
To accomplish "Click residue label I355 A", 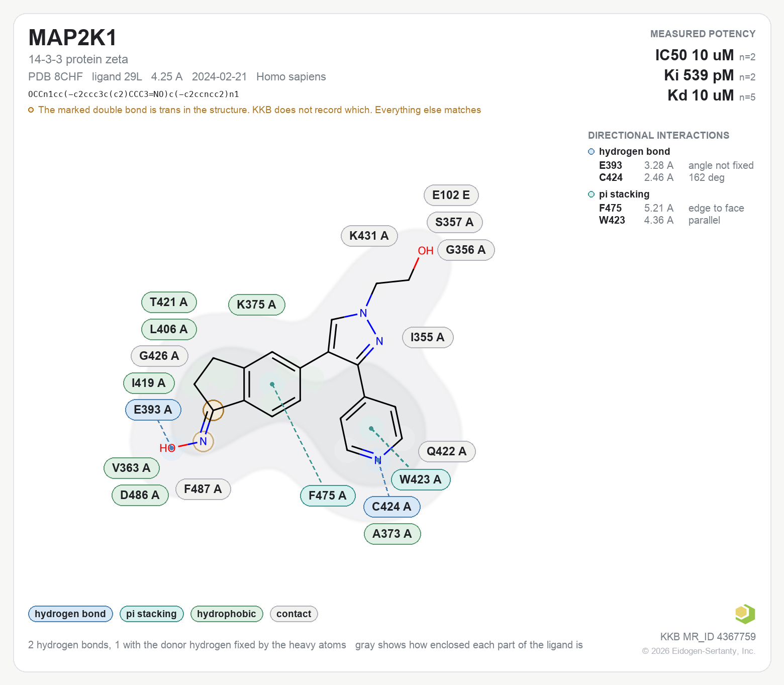I will (428, 337).
